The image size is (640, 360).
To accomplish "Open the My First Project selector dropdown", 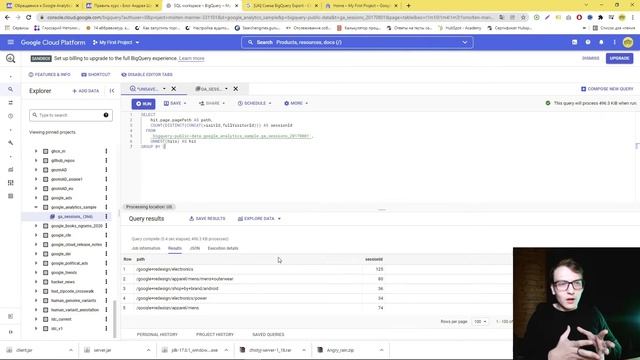I will pyautogui.click(x=116, y=42).
